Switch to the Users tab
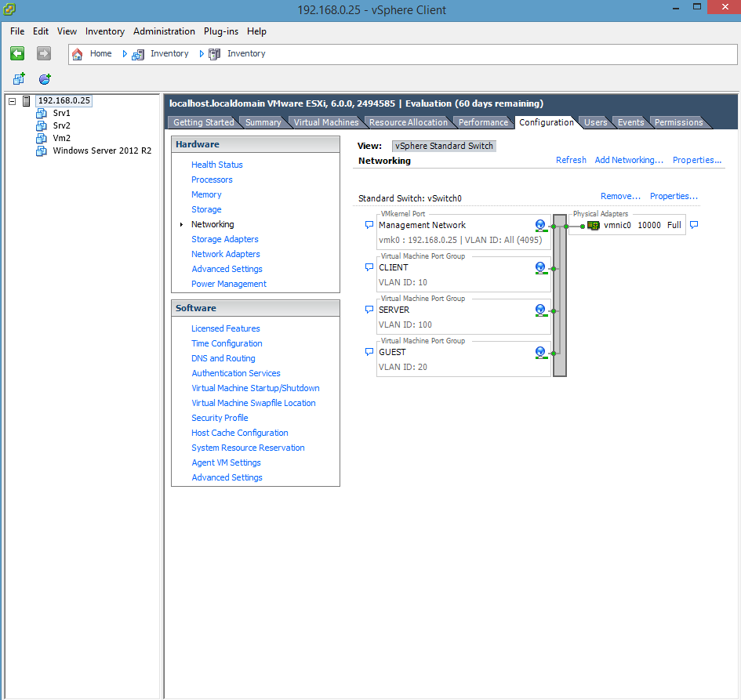This screenshot has height=700, width=741. tap(595, 122)
